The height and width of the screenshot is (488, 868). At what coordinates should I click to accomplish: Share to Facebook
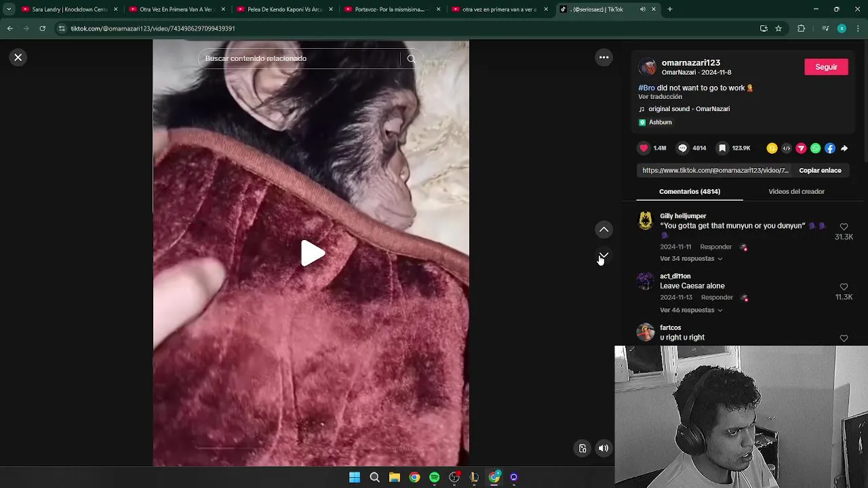830,148
